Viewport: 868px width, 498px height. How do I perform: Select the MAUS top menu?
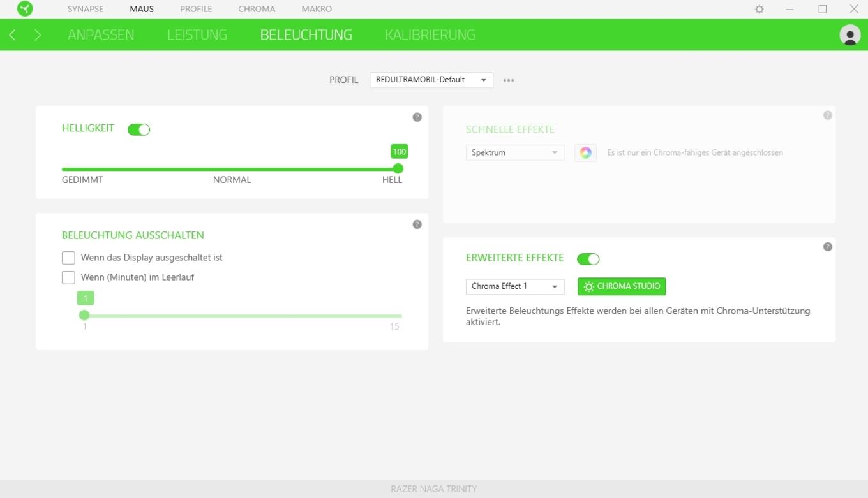(142, 10)
